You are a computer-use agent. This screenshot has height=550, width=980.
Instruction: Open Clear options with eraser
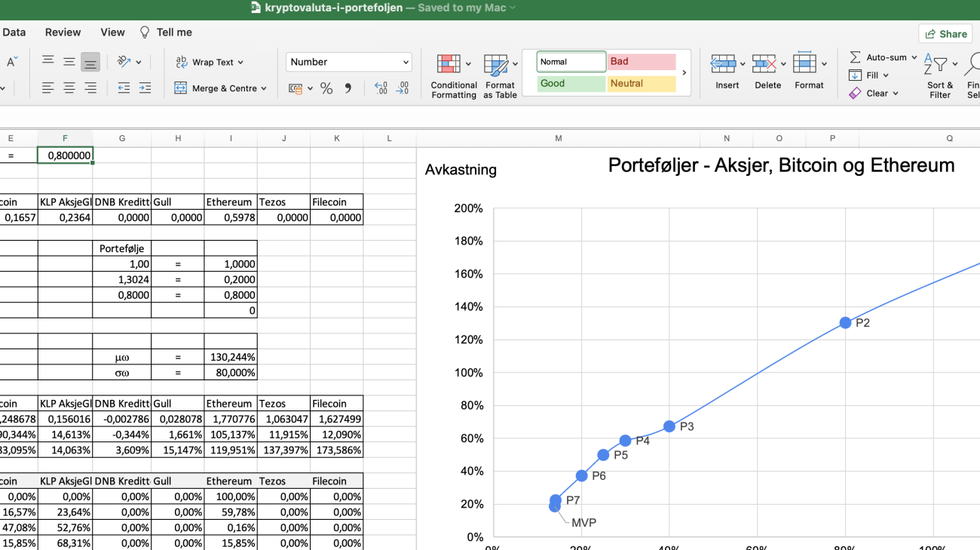coord(874,94)
